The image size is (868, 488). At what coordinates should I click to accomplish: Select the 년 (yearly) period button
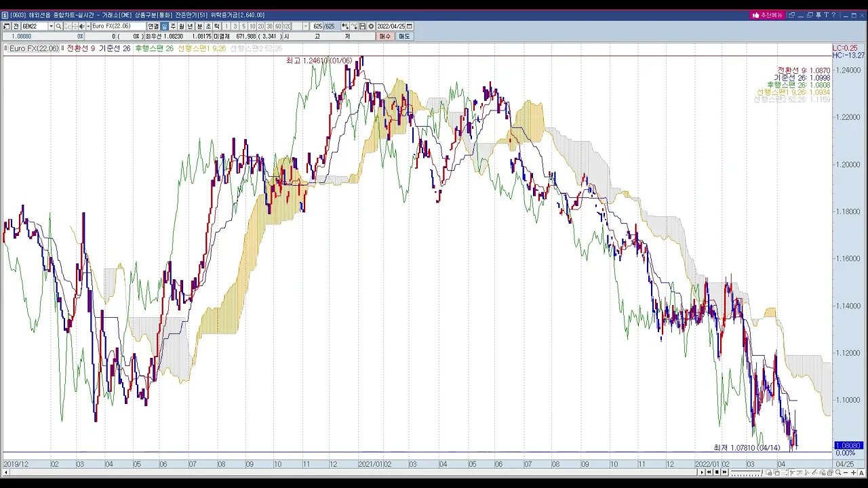click(x=191, y=26)
